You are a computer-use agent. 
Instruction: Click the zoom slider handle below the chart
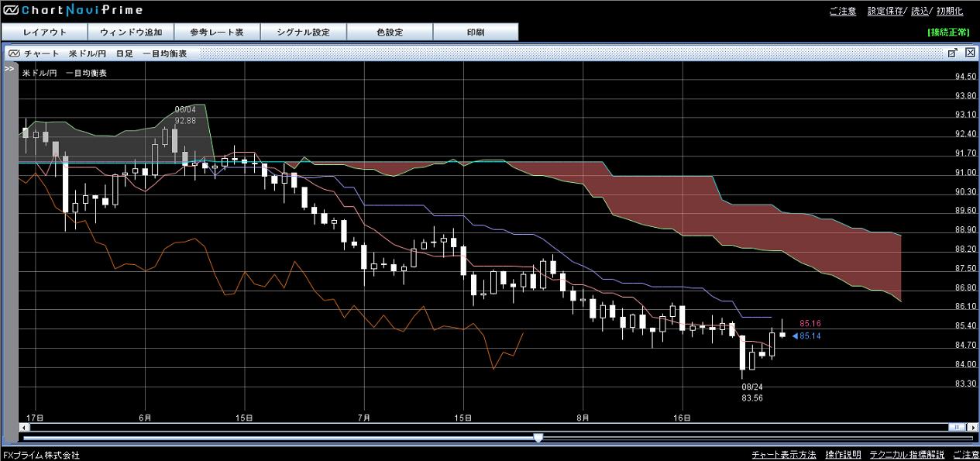[x=538, y=438]
